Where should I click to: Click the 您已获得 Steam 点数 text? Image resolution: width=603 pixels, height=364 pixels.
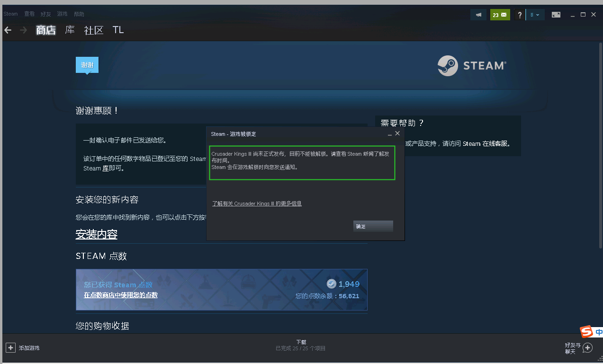coord(118,284)
